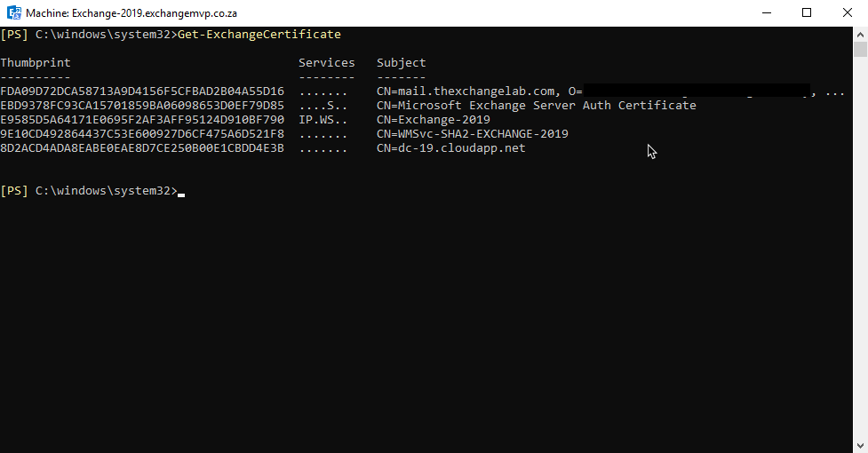Click the Services column header
Screen dimensions: 868x453
pyautogui.click(x=327, y=62)
